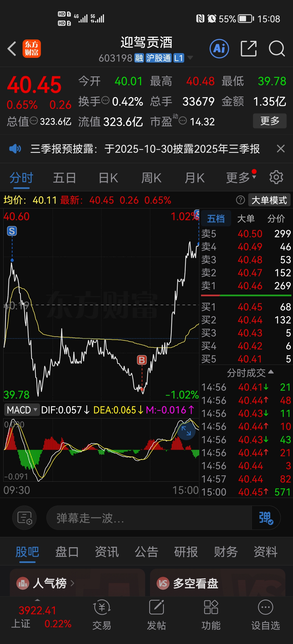Open the 盘口 tab

(x=67, y=552)
